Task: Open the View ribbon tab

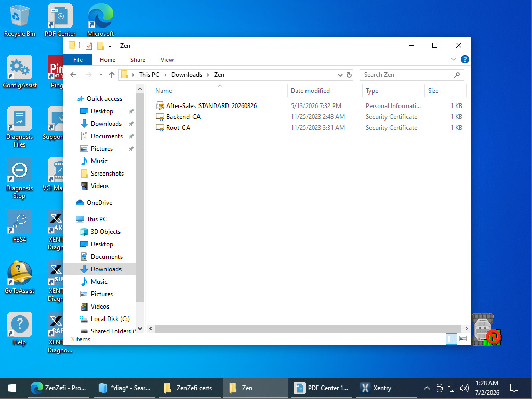Action: [x=167, y=60]
